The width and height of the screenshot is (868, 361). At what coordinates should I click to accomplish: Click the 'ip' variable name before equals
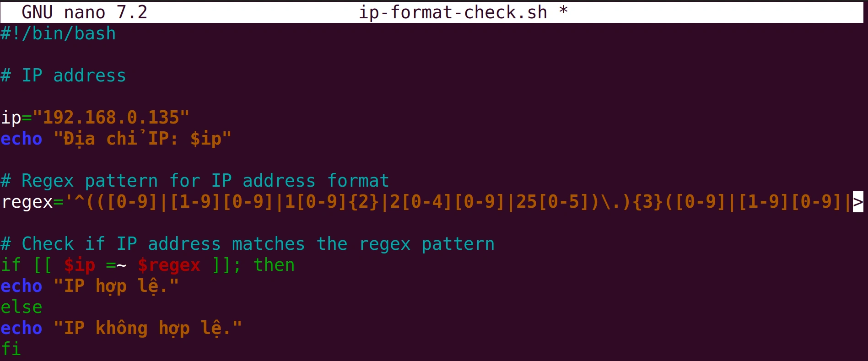(x=11, y=118)
